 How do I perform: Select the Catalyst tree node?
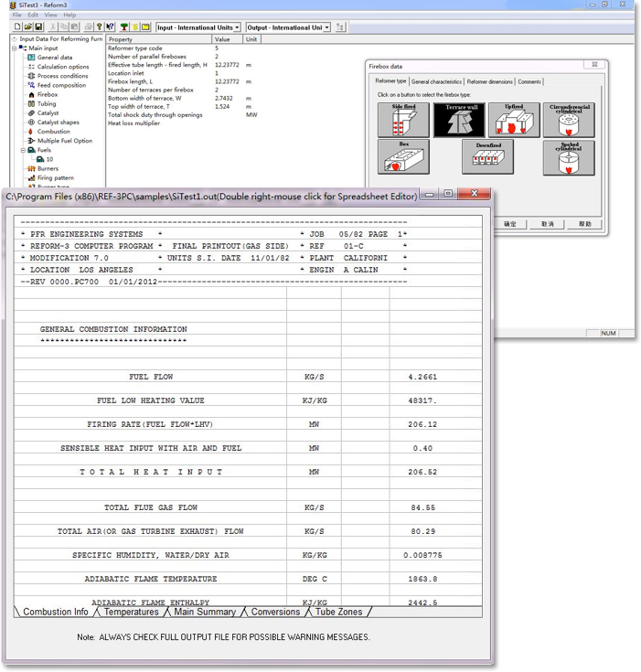pos(48,113)
